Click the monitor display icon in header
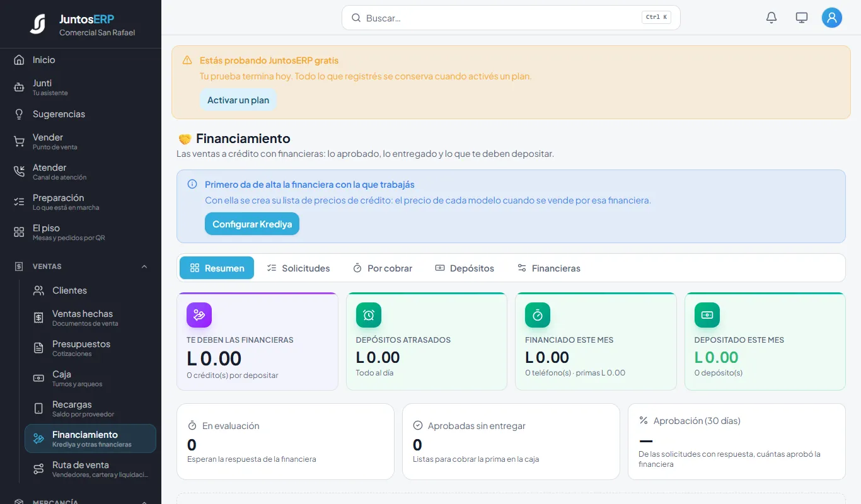The image size is (861, 504). [x=802, y=18]
